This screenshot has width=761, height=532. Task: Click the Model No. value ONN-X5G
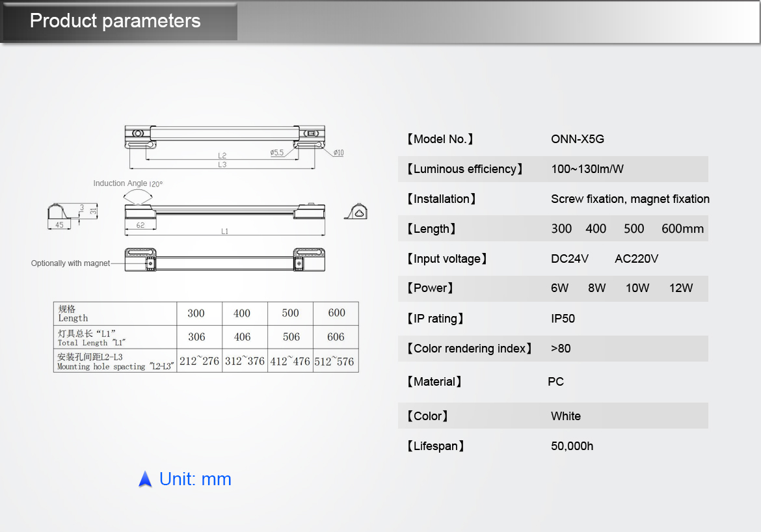pyautogui.click(x=578, y=139)
